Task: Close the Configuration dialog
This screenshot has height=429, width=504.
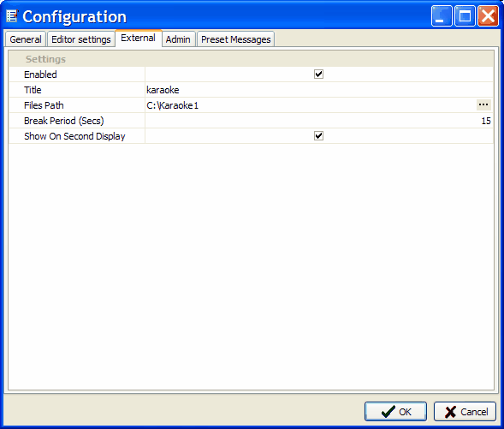Action: (x=488, y=15)
